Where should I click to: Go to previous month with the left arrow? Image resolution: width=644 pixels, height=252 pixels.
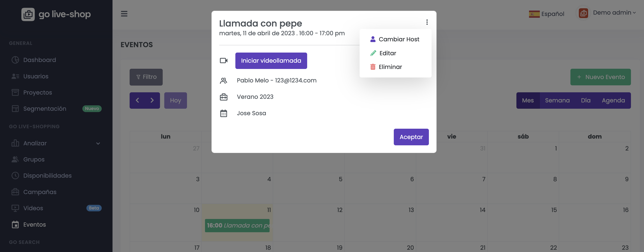coord(137,100)
